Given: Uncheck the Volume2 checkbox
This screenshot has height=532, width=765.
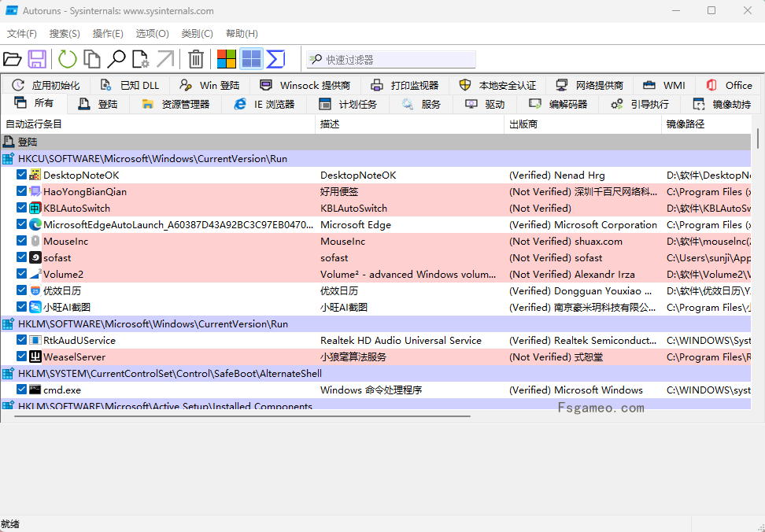Looking at the screenshot, I should point(21,274).
